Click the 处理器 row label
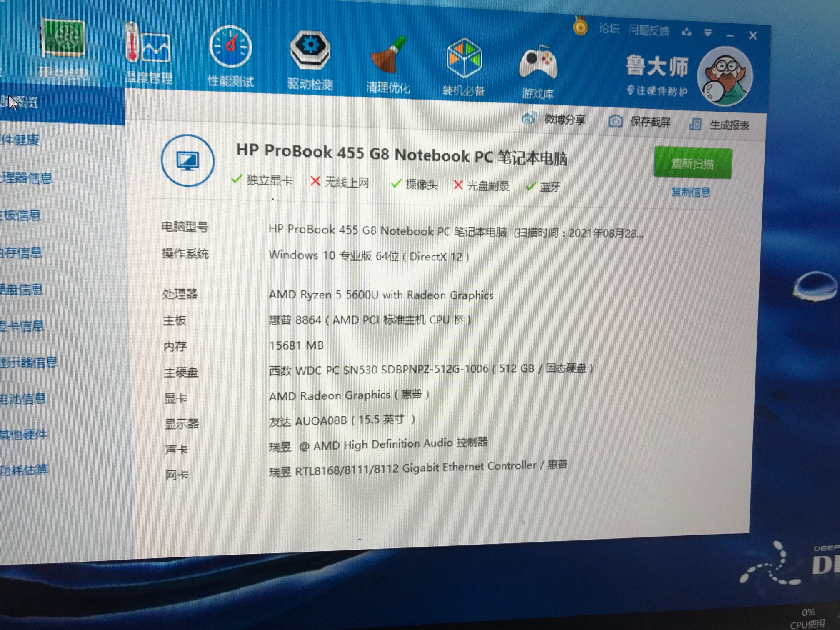This screenshot has height=630, width=840. coord(180,294)
